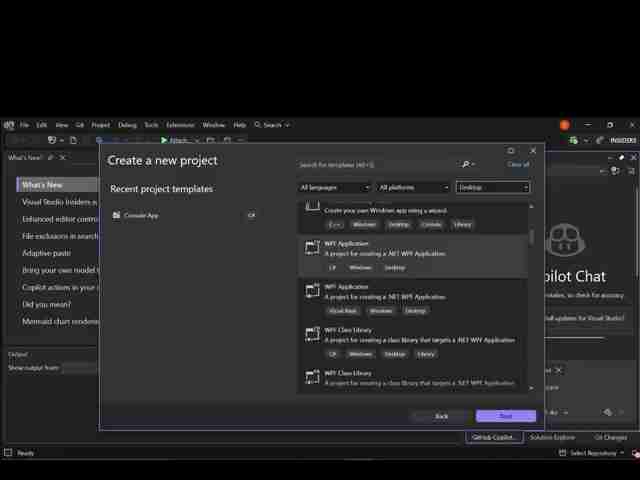
Task: Open the Help menu
Action: pos(240,125)
